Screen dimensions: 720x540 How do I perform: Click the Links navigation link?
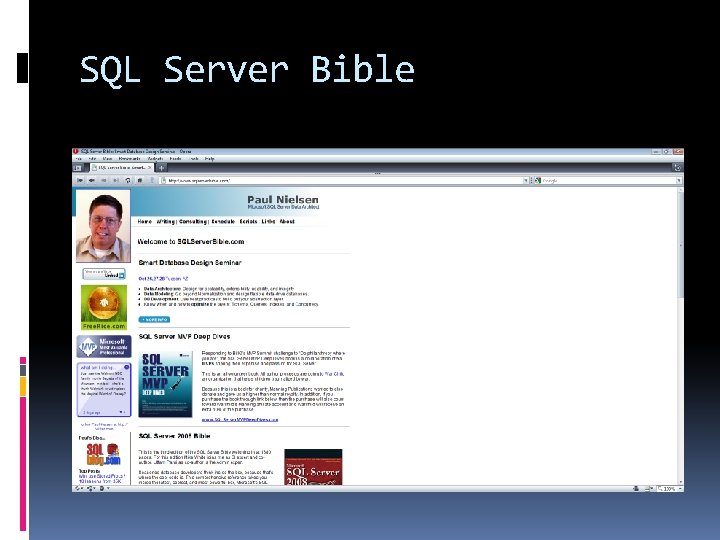pos(268,221)
